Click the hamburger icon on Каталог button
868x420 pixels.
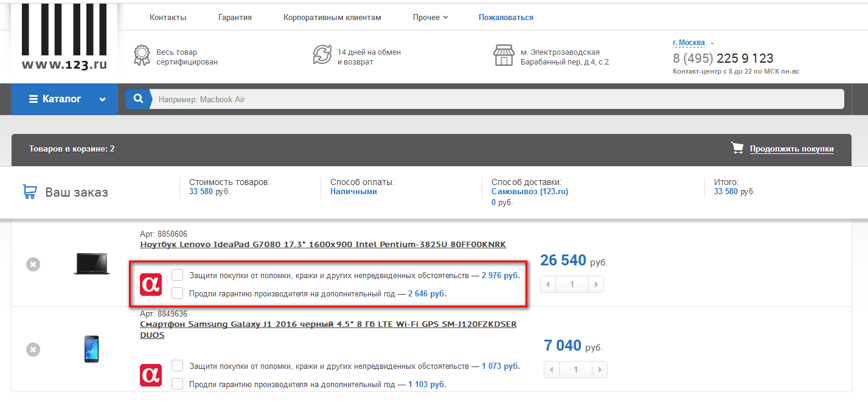[x=33, y=99]
